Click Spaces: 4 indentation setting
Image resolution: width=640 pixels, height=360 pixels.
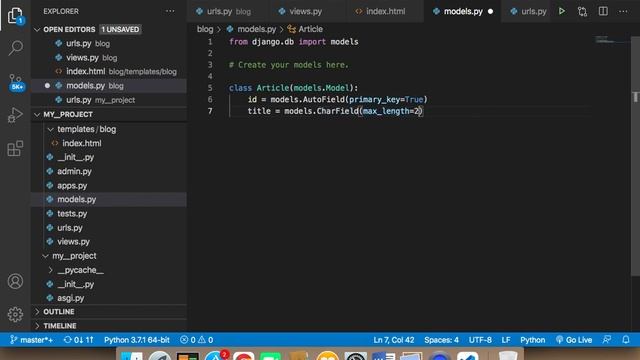click(x=441, y=340)
